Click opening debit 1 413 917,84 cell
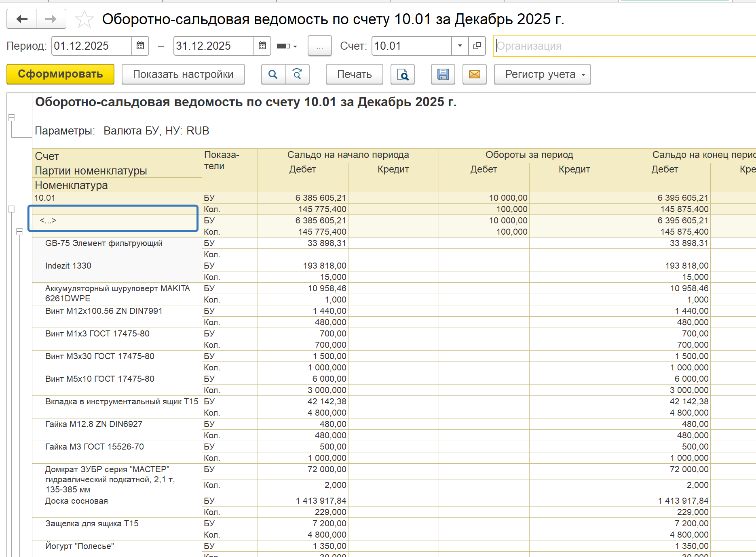The image size is (756, 557). 303,501
